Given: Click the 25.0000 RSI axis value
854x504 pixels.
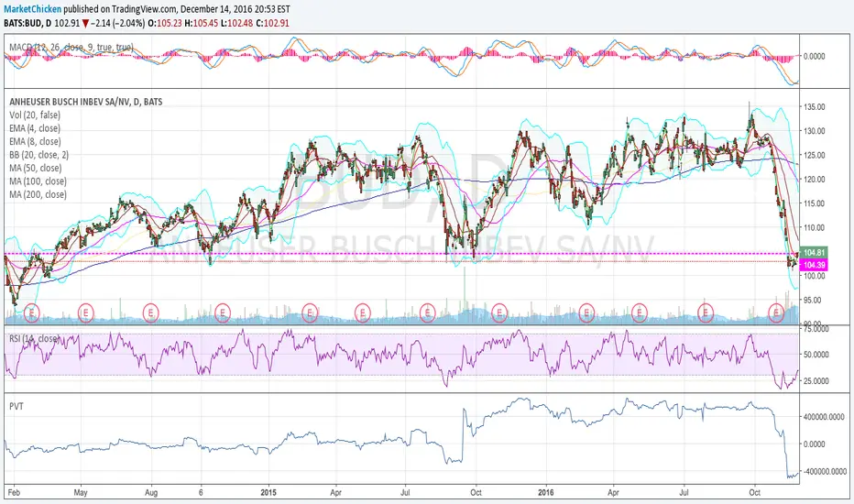Looking at the screenshot, I should 816,381.
